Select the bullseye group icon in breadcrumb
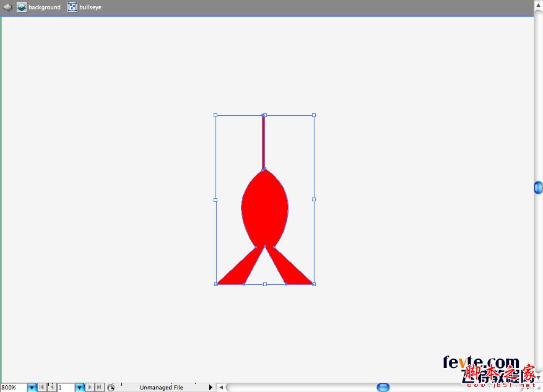543x392 pixels. click(72, 7)
